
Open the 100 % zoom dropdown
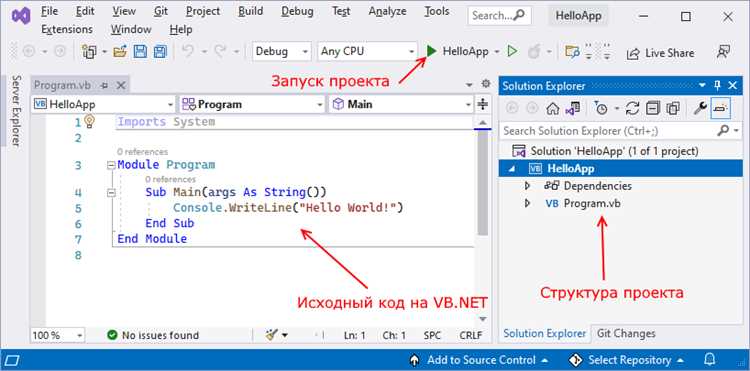coord(57,335)
